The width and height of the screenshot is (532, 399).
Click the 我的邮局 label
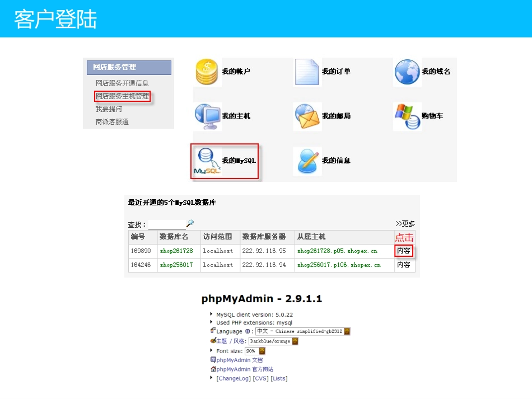tap(336, 116)
